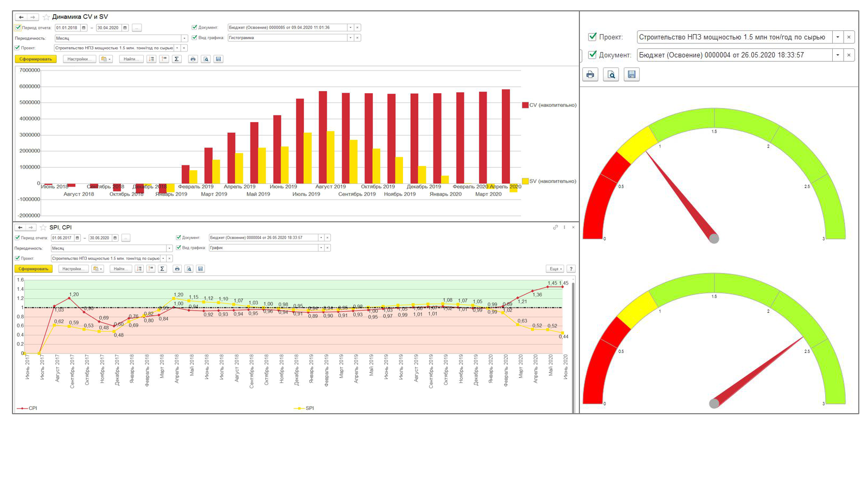Open report variants menu in CV и SV toolbar
This screenshot has height=488, width=868.
click(106, 59)
